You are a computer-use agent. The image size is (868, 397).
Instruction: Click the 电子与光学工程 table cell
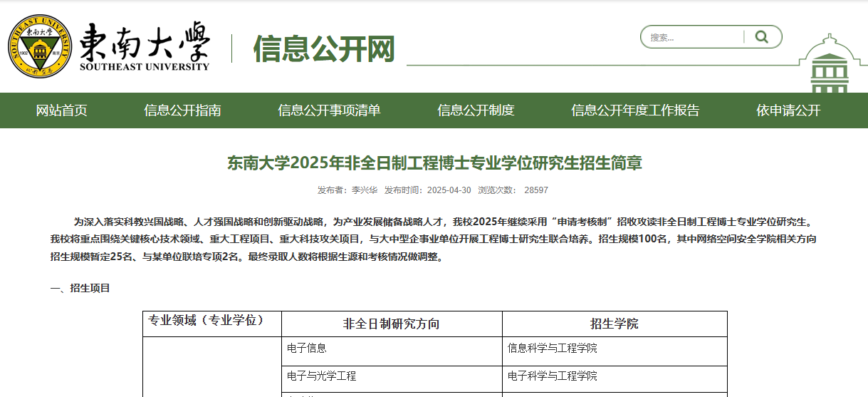pos(321,376)
